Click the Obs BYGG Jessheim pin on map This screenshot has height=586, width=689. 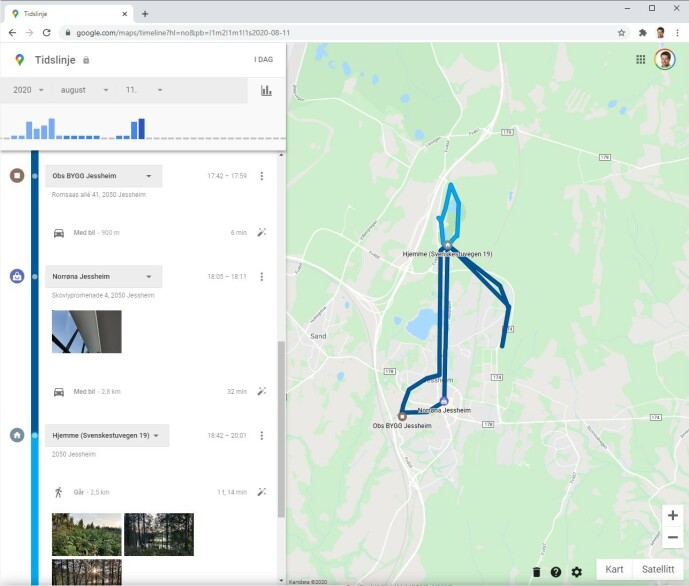pyautogui.click(x=402, y=416)
